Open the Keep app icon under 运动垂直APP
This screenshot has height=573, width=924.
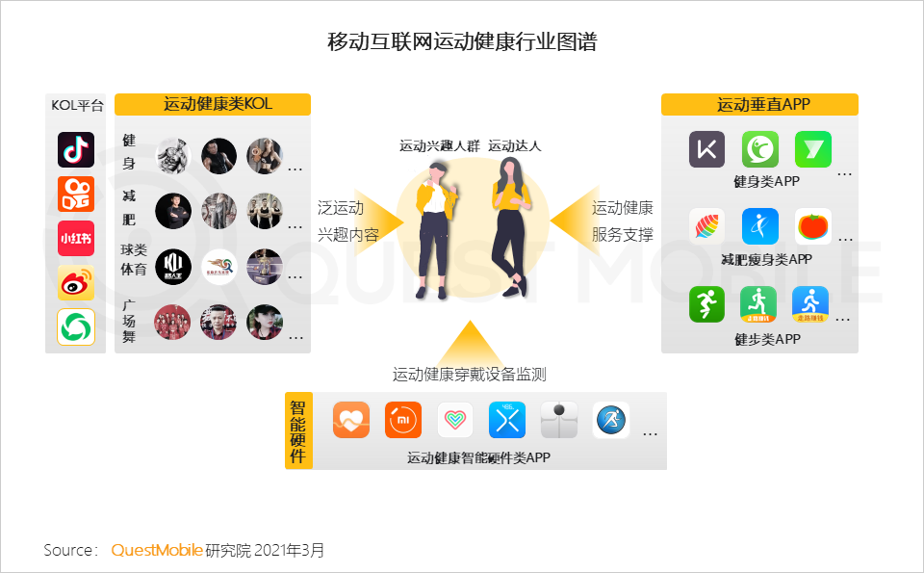706,149
